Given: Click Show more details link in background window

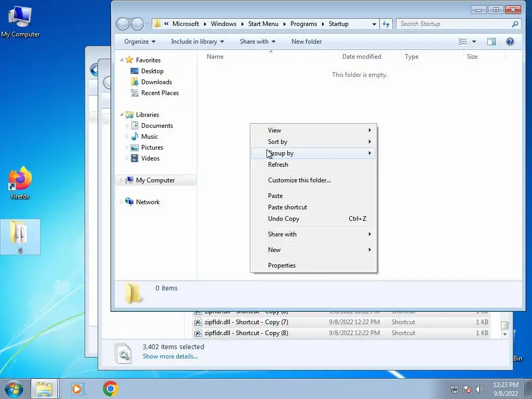Looking at the screenshot, I should [170, 356].
